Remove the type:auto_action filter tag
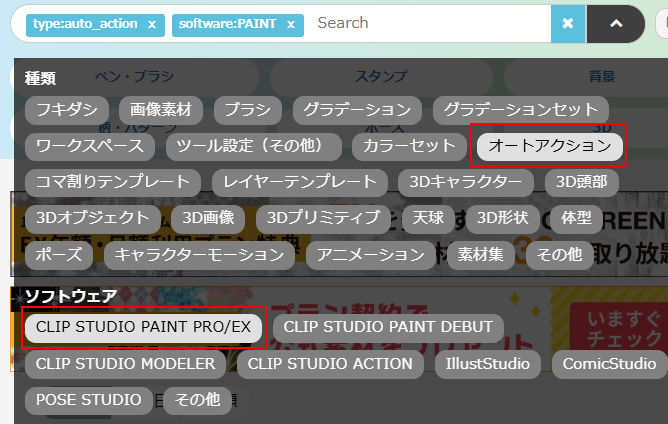This screenshot has width=668, height=424. (x=152, y=24)
